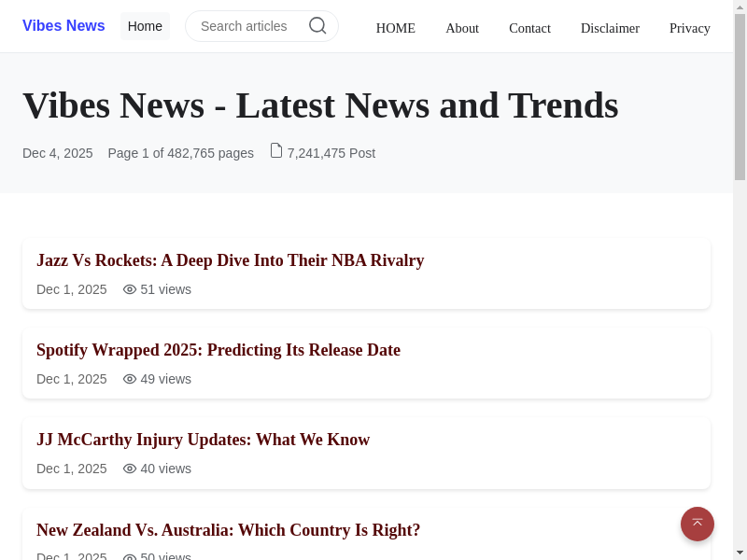Open the About page

click(x=462, y=28)
